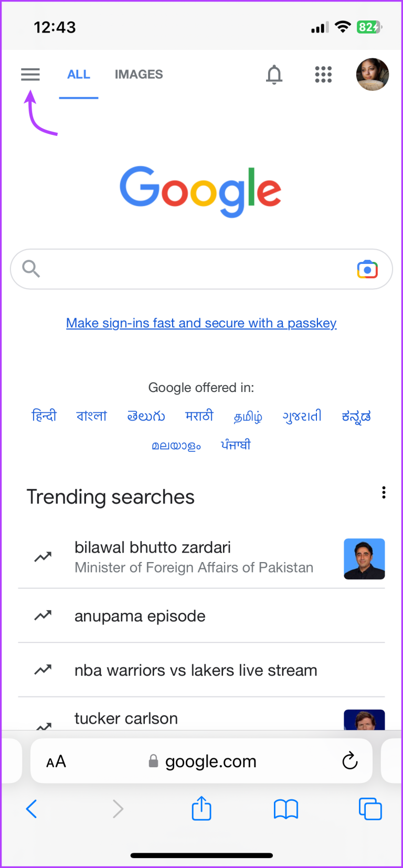Open the trending searches options menu
This screenshot has height=868, width=403.
[x=384, y=492]
